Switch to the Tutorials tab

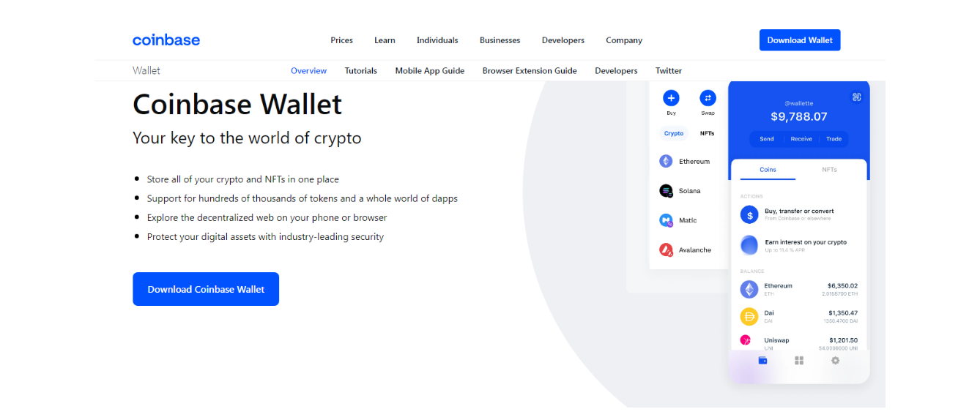tap(361, 71)
